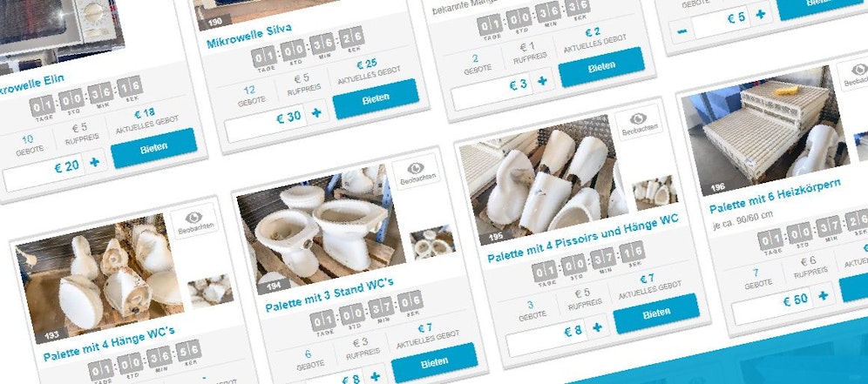Click small secondary thumbnail on Stand WC's card
This screenshot has width=868, height=384.
pos(432,242)
